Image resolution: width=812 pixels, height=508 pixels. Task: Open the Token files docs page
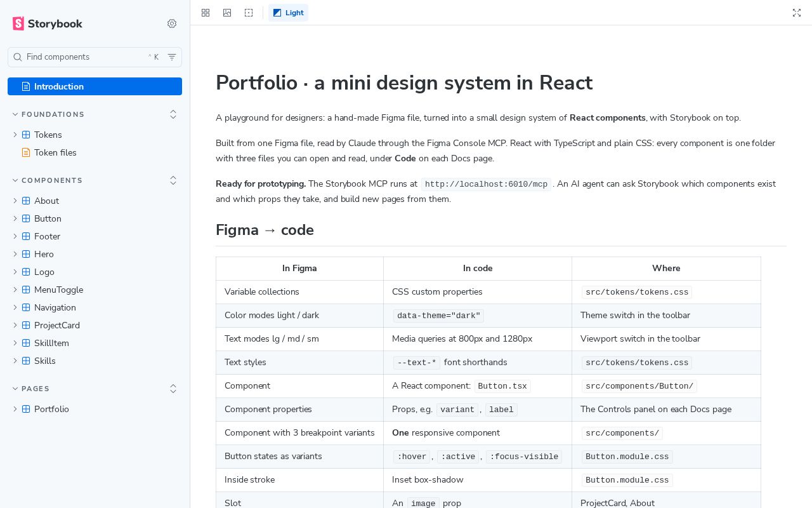click(x=95, y=152)
